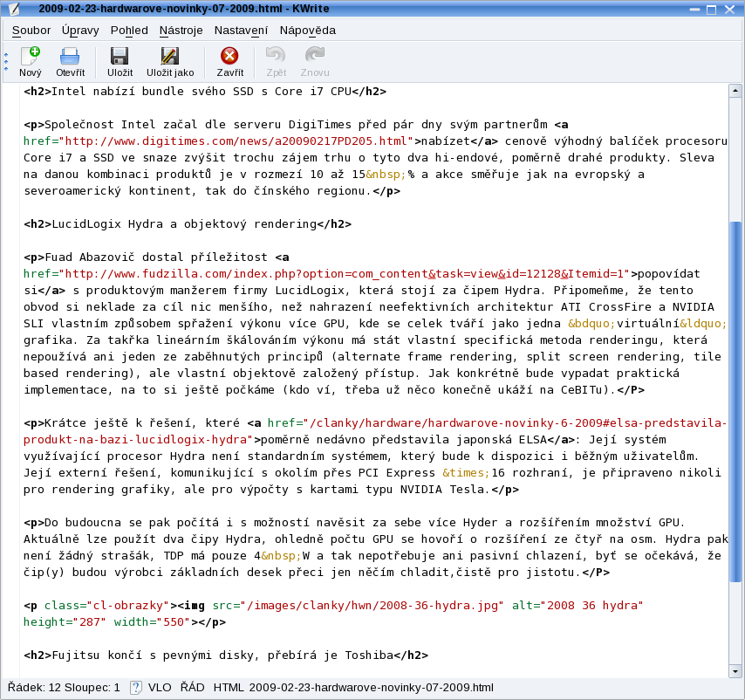Click the KWrite title bar app icon
This screenshot has height=700, width=745.
coord(14,10)
